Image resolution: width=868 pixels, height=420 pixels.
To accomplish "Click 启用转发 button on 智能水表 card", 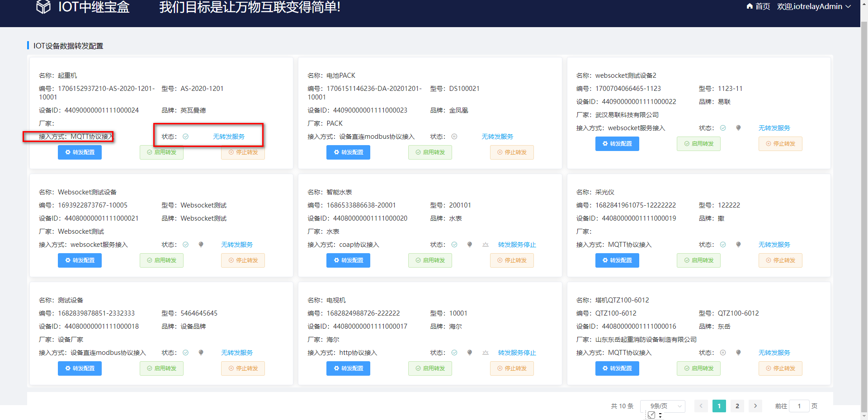I will [x=430, y=260].
